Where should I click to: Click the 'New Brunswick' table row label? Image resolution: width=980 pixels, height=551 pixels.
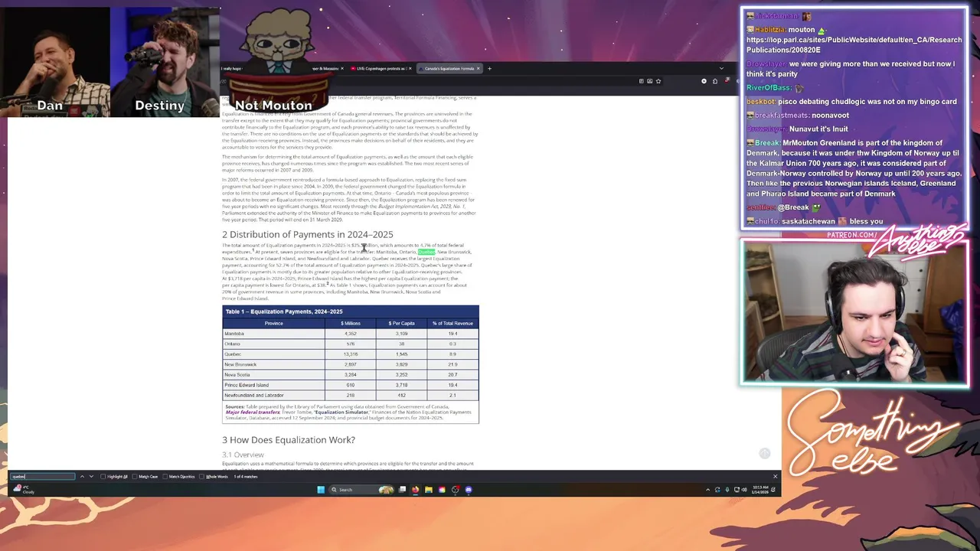pos(240,364)
